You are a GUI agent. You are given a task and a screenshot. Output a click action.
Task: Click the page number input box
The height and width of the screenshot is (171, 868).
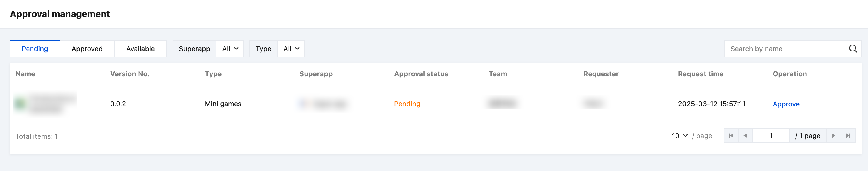771,136
